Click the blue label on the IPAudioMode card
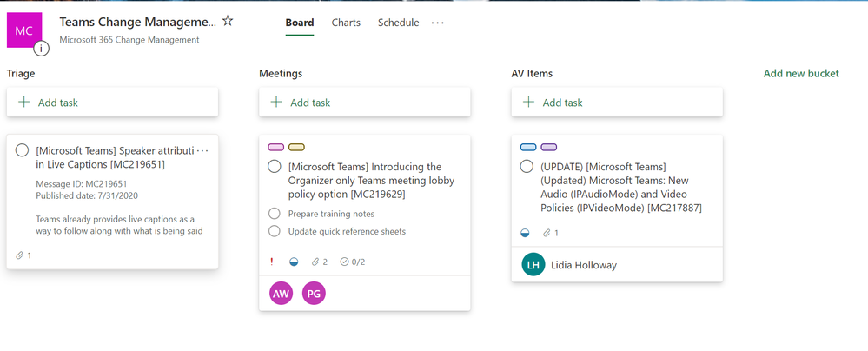This screenshot has width=868, height=351. [528, 148]
